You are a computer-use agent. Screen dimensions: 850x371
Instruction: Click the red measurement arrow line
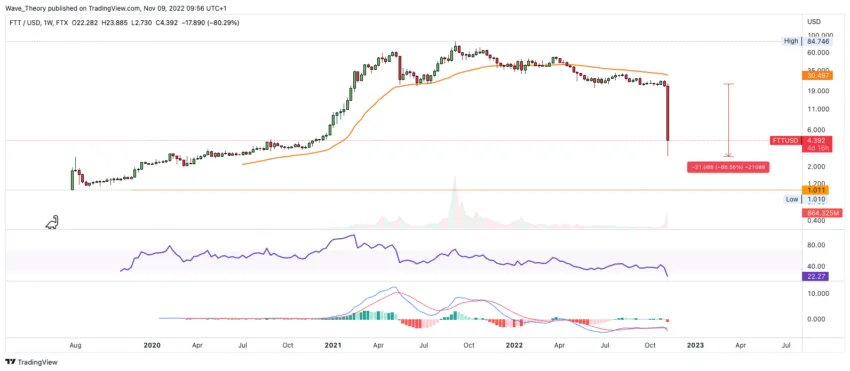pos(728,120)
